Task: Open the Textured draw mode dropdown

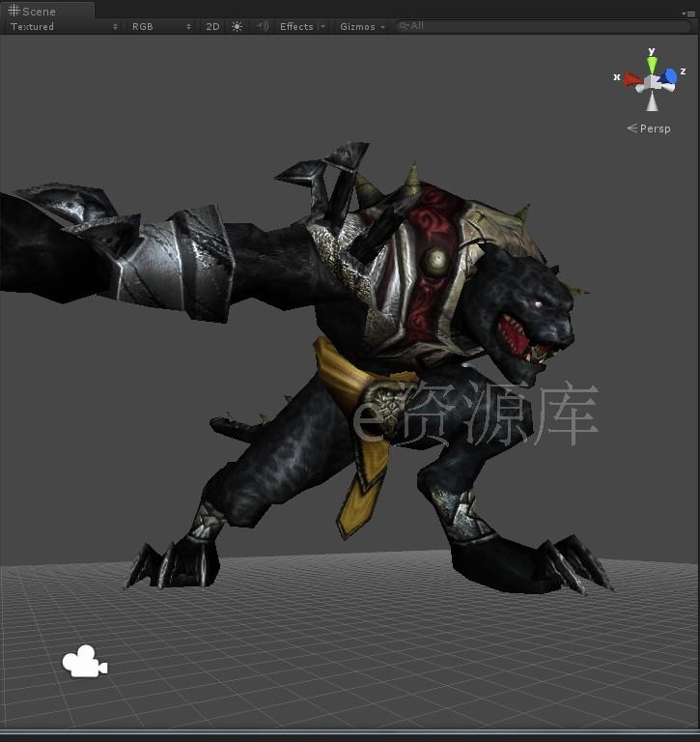Action: coord(64,26)
